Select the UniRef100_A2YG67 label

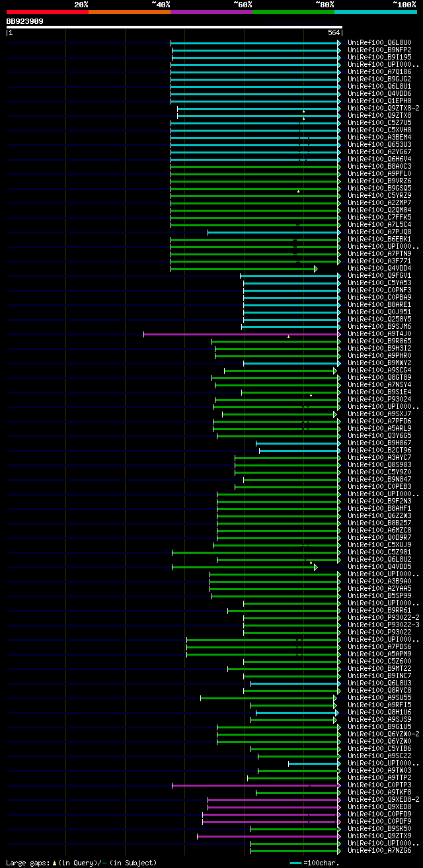(379, 152)
